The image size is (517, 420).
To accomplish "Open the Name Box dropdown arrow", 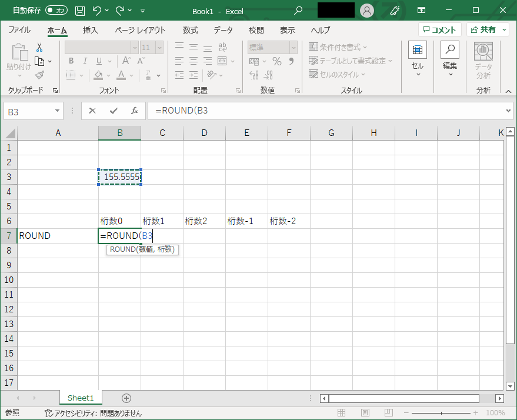I will (57, 111).
